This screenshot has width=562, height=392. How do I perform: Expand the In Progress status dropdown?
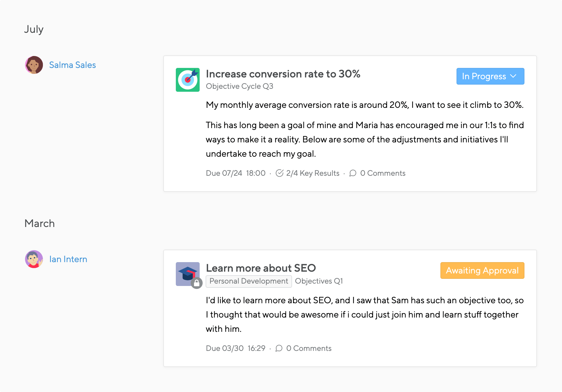click(x=484, y=76)
